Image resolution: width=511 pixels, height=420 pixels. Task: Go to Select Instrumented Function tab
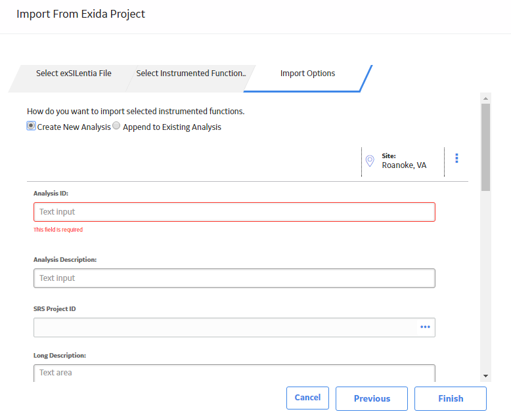coord(191,73)
